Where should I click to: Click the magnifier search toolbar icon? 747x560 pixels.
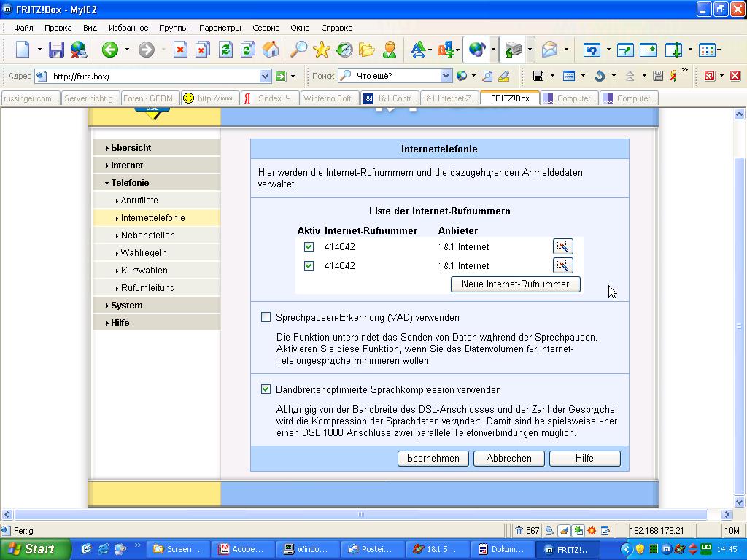298,50
